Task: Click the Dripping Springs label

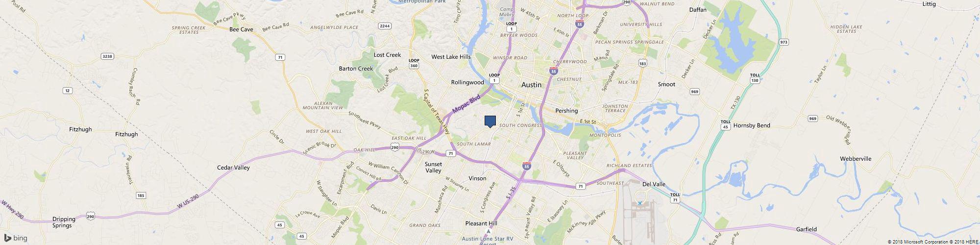Action: pos(64,222)
